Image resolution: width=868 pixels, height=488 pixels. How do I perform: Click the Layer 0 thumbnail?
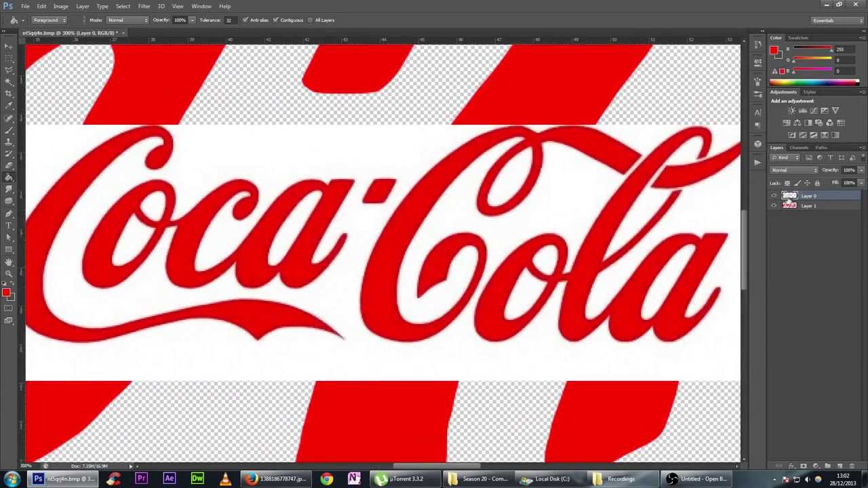(789, 196)
